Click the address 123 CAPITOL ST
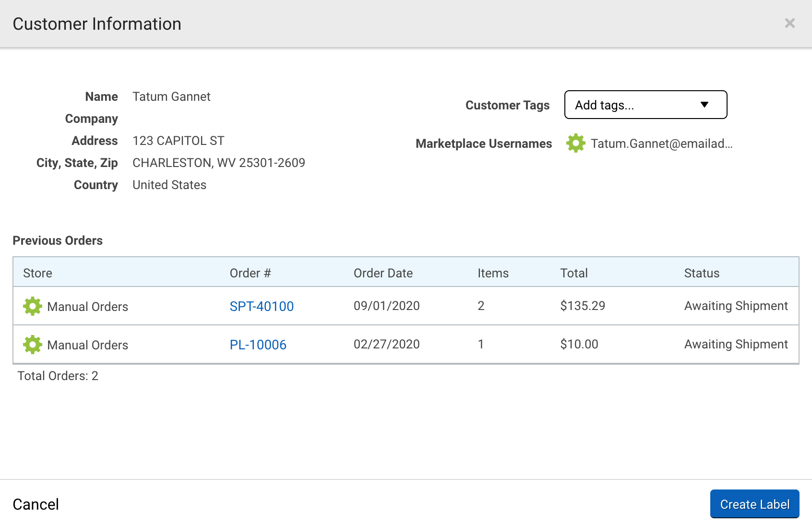812x525 pixels. click(179, 141)
